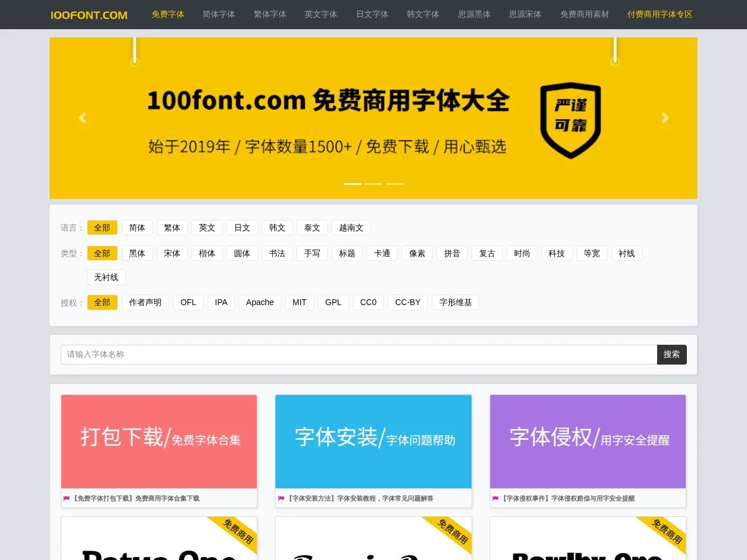Screen dimensions: 747x560
Task: Click the 搜索 search button
Action: 671,354
